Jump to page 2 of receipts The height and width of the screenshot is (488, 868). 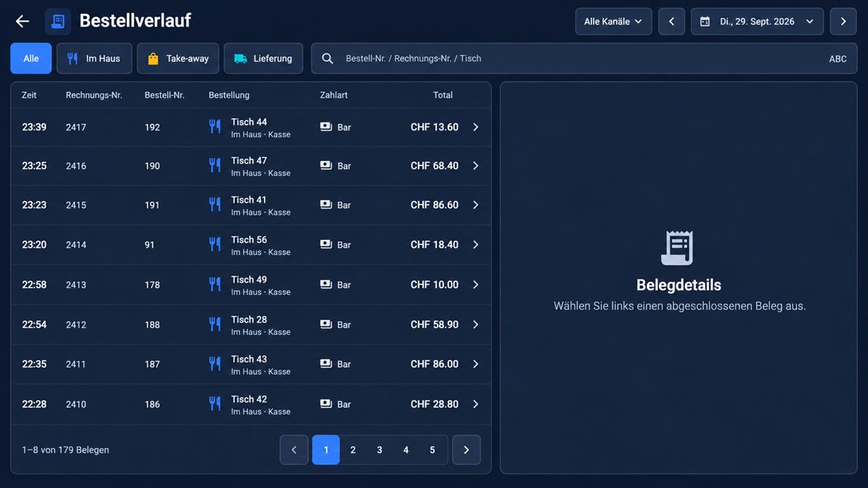(353, 450)
